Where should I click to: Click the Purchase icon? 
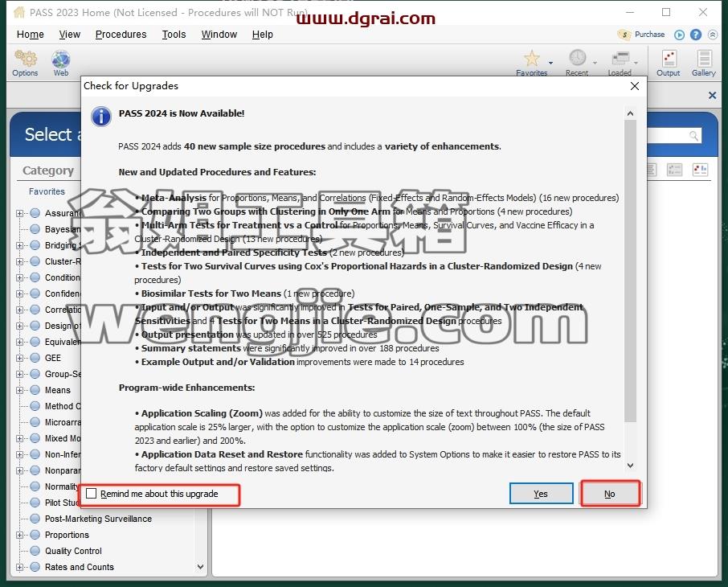[x=624, y=35]
